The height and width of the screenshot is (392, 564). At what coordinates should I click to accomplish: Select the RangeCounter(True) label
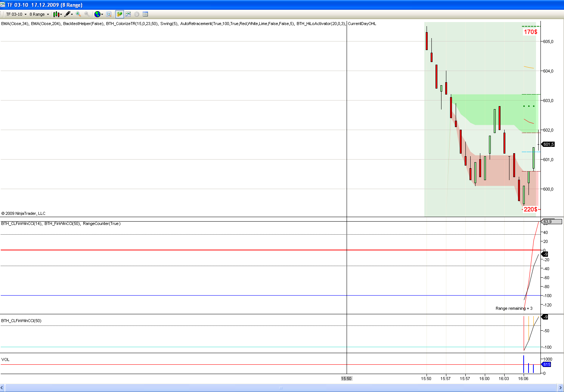[102, 223]
